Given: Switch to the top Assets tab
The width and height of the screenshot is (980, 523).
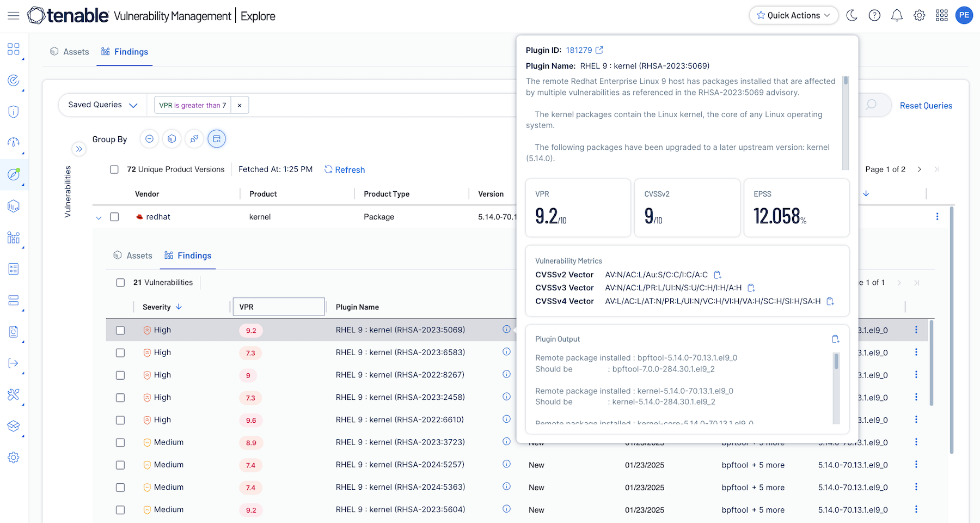Looking at the screenshot, I should coord(70,52).
